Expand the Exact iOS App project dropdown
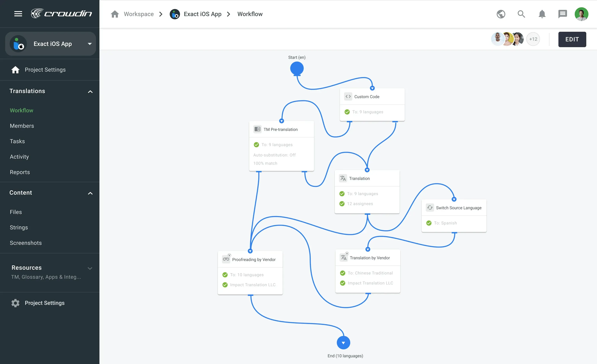This screenshot has width=597, height=364. click(89, 44)
